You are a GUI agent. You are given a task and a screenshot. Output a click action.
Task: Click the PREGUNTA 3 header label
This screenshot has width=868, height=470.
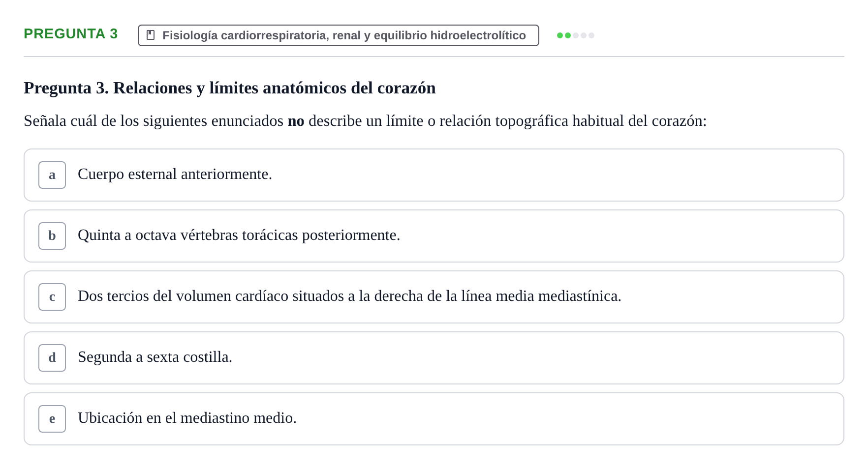[71, 34]
